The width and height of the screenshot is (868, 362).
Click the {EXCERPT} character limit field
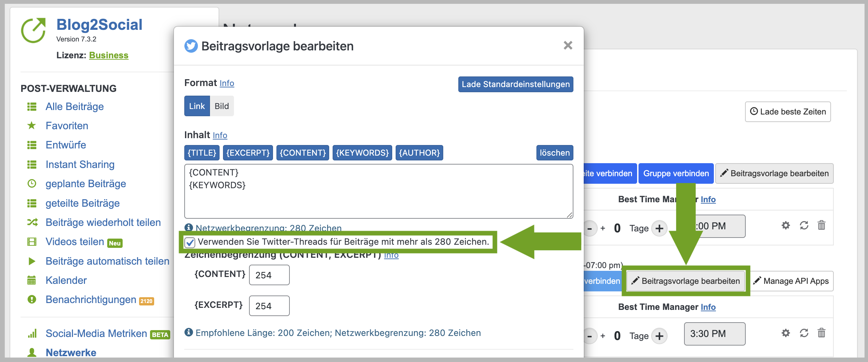pos(269,306)
